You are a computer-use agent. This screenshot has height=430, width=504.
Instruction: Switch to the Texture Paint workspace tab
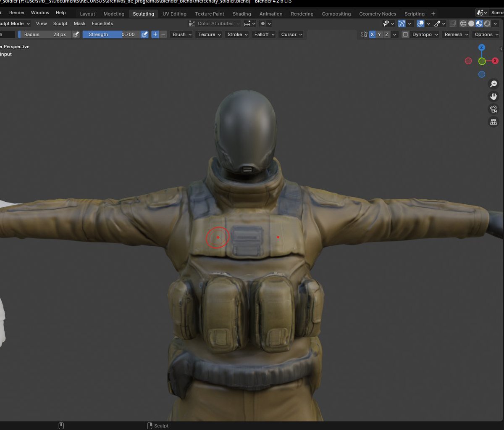point(210,14)
